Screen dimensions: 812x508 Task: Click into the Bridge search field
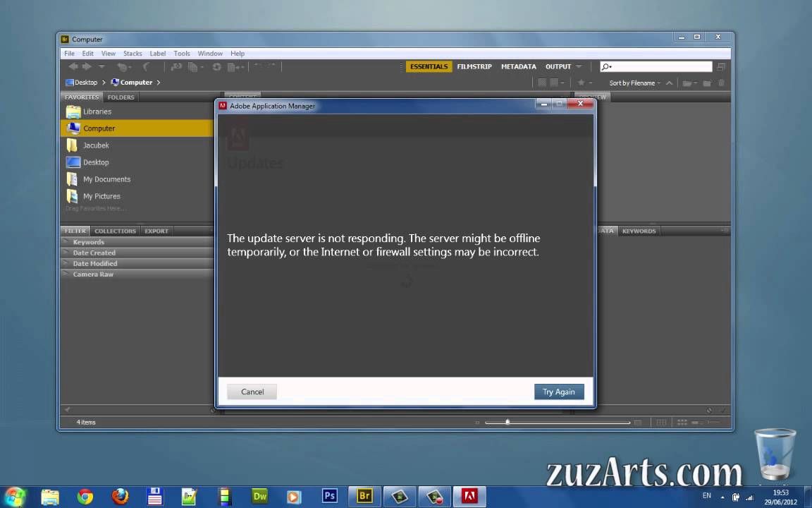(x=656, y=66)
